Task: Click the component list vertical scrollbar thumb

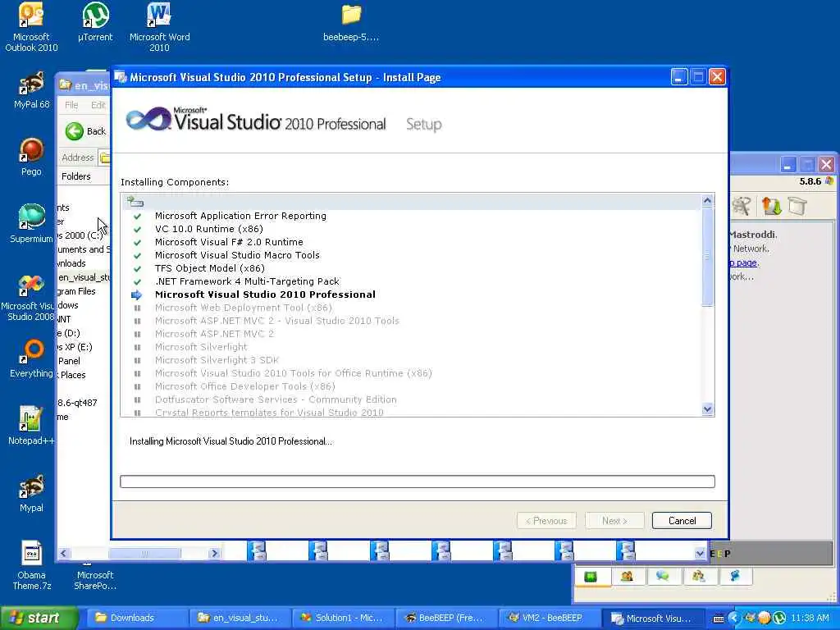Action: pyautogui.click(x=707, y=257)
